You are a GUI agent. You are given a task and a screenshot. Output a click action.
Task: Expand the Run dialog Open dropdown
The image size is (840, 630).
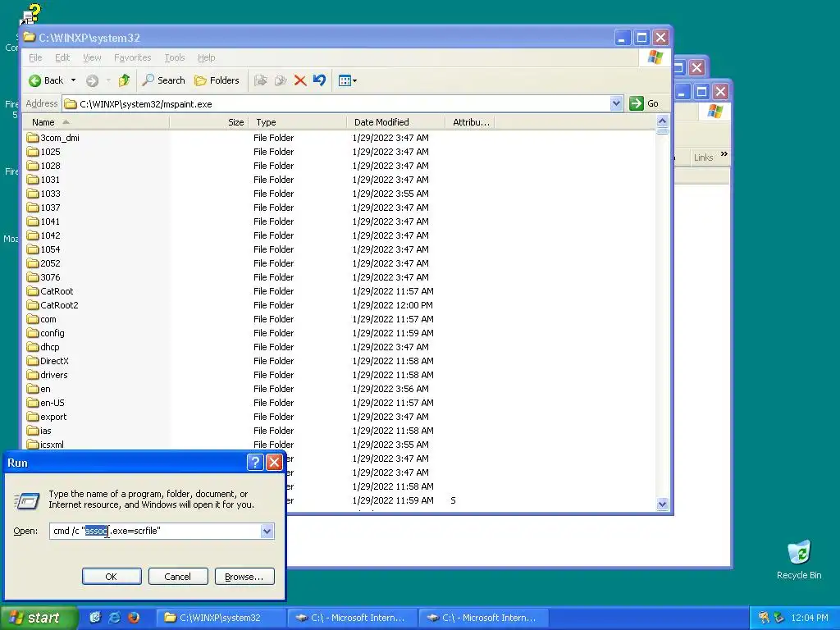(x=267, y=531)
